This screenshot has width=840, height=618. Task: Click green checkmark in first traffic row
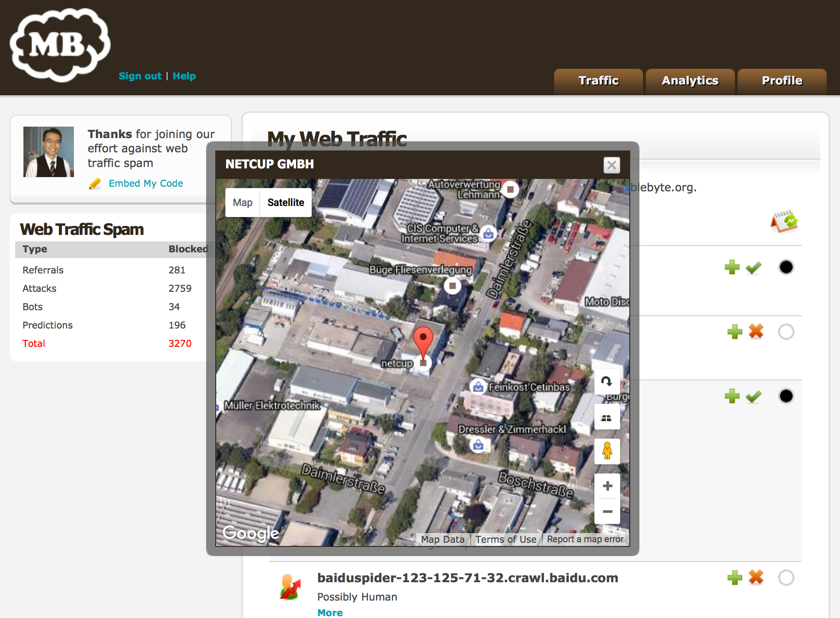pos(754,267)
